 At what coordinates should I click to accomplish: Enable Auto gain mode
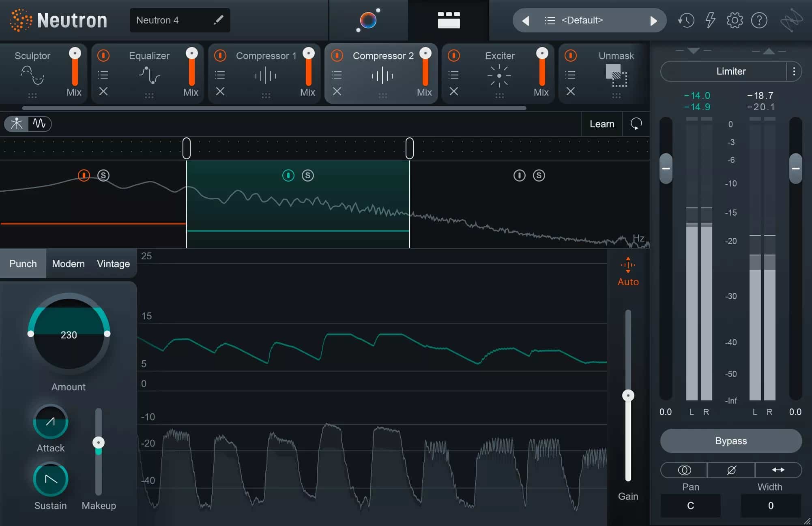pyautogui.click(x=628, y=271)
